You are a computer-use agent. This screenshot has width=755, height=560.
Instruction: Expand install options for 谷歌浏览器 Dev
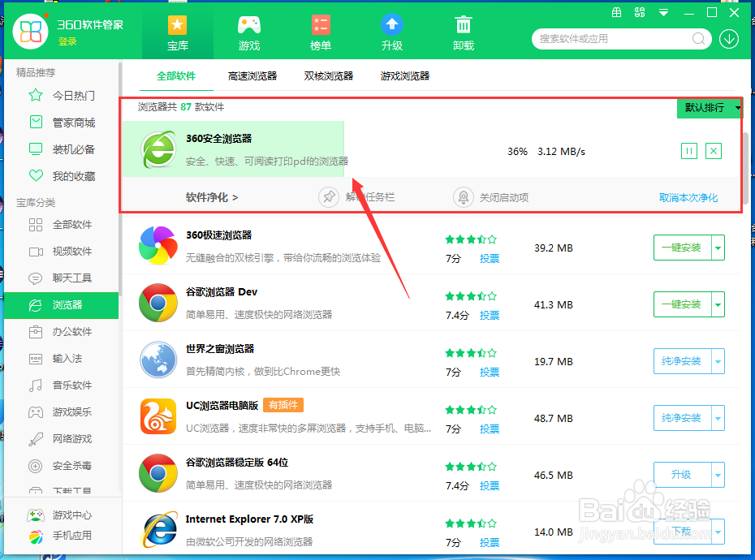tap(718, 305)
